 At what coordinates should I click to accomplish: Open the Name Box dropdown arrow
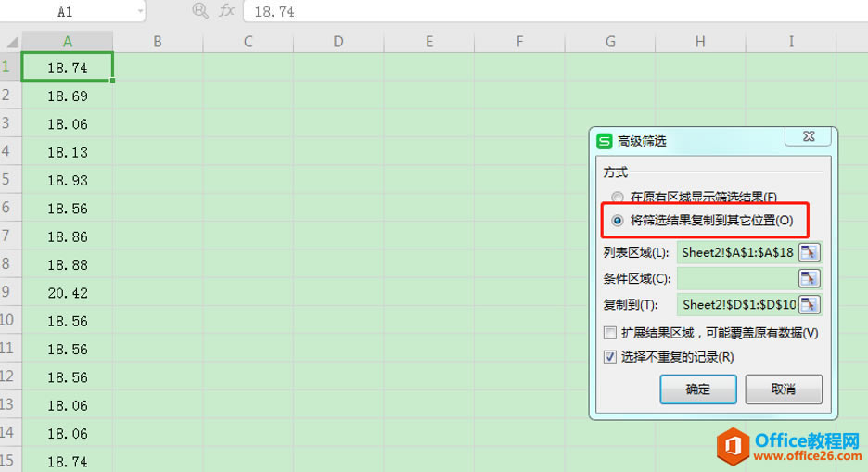pos(140,11)
